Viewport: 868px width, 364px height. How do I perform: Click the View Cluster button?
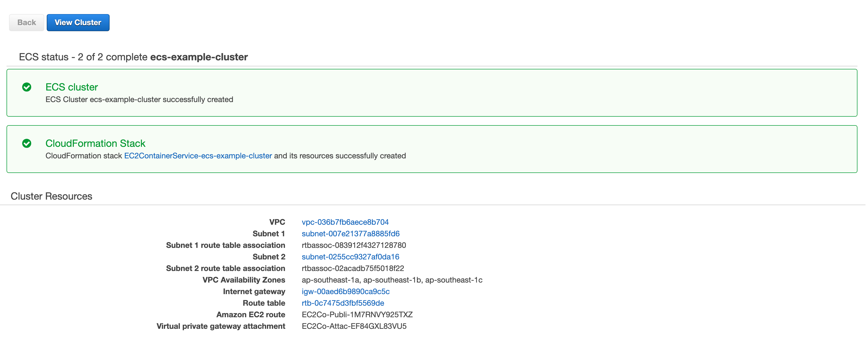pos(78,23)
